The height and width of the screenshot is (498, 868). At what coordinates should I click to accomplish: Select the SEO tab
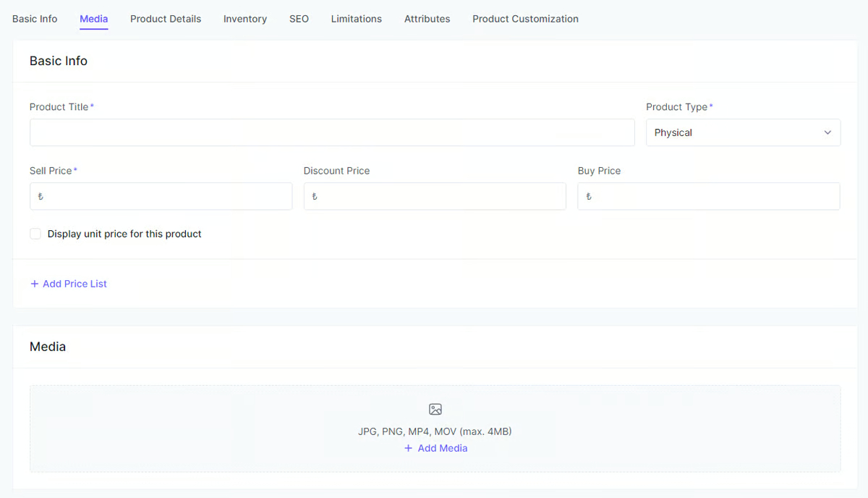[299, 19]
